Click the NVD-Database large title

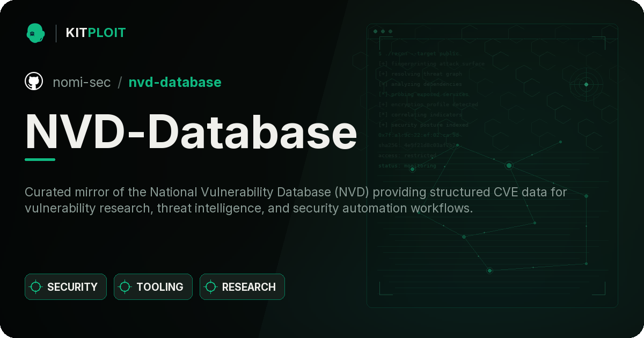tap(191, 131)
